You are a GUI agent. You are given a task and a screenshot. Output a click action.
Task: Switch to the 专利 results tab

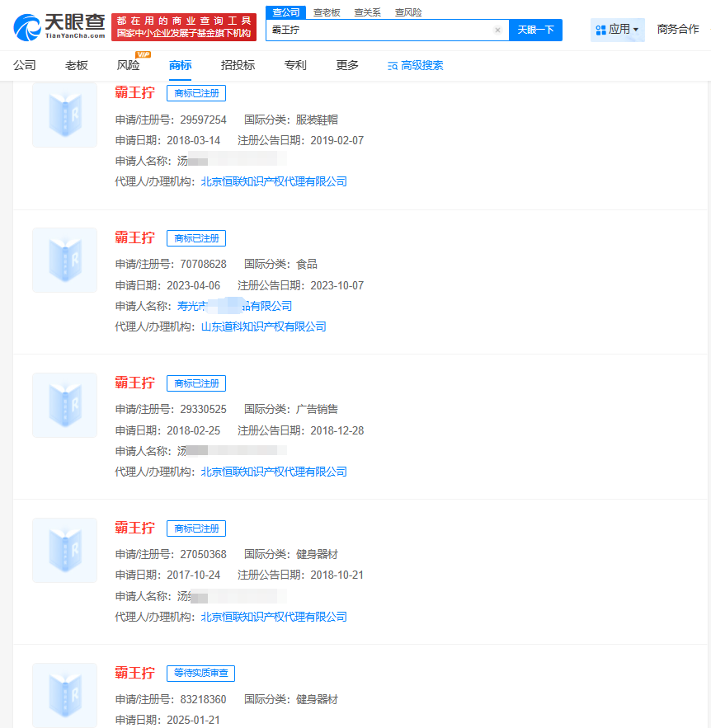[x=295, y=65]
